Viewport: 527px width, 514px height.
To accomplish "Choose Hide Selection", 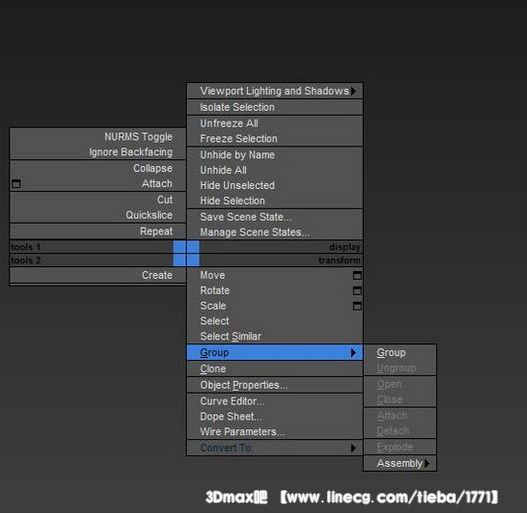I will [275, 201].
